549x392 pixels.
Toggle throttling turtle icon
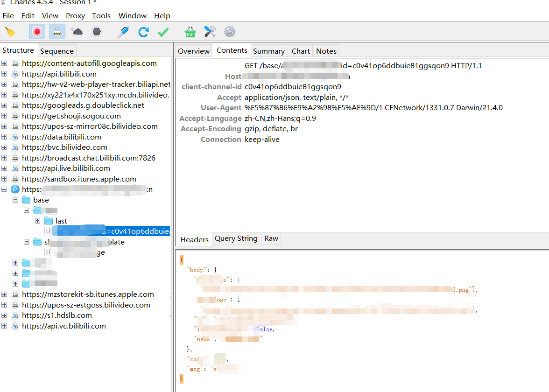point(77,32)
